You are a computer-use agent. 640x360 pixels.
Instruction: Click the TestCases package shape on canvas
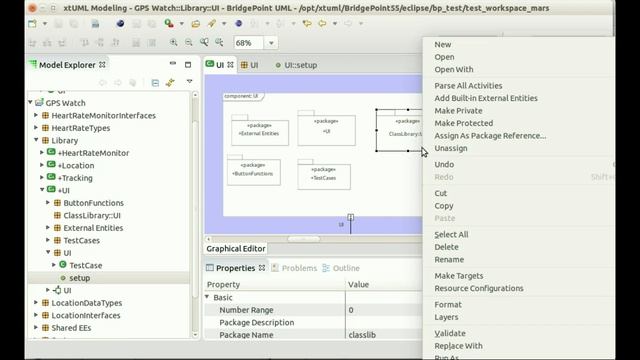324,175
